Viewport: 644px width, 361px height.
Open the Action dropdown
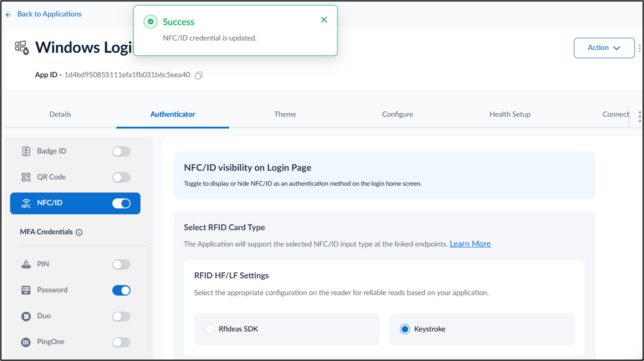pos(604,48)
